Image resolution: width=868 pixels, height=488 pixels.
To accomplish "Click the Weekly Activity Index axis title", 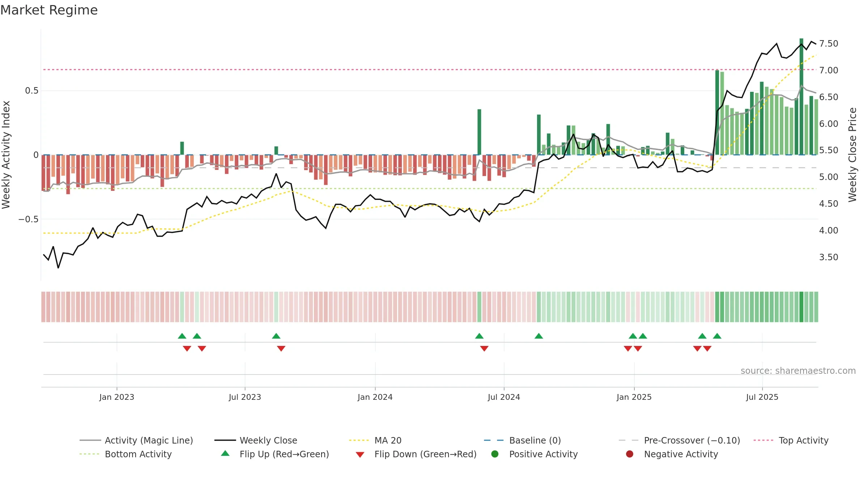I will pos(6,155).
